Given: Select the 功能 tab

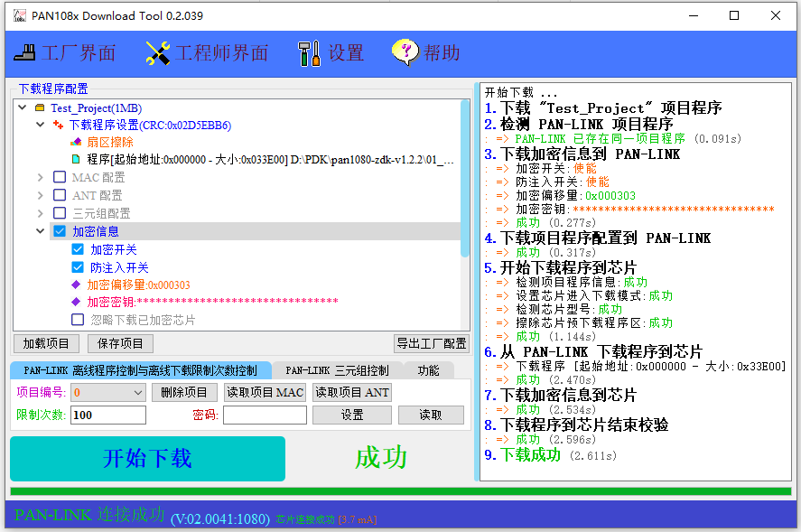Looking at the screenshot, I should pos(428,370).
